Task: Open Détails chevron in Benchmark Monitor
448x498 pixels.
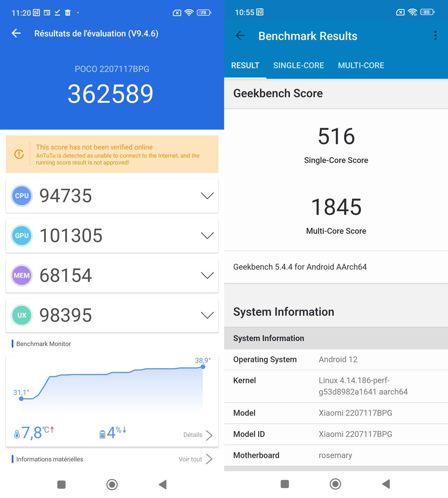Action: coord(209,435)
